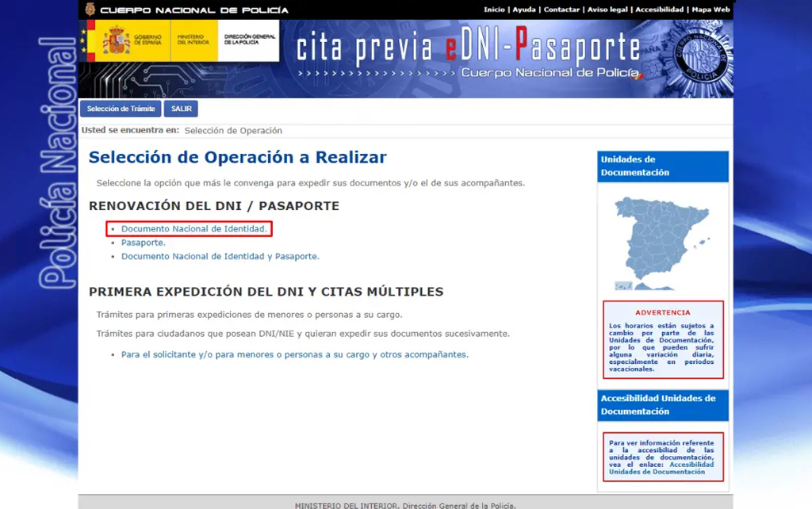Image resolution: width=812 pixels, height=509 pixels.
Task: Select the Pasaporte renewal link
Action: (144, 243)
